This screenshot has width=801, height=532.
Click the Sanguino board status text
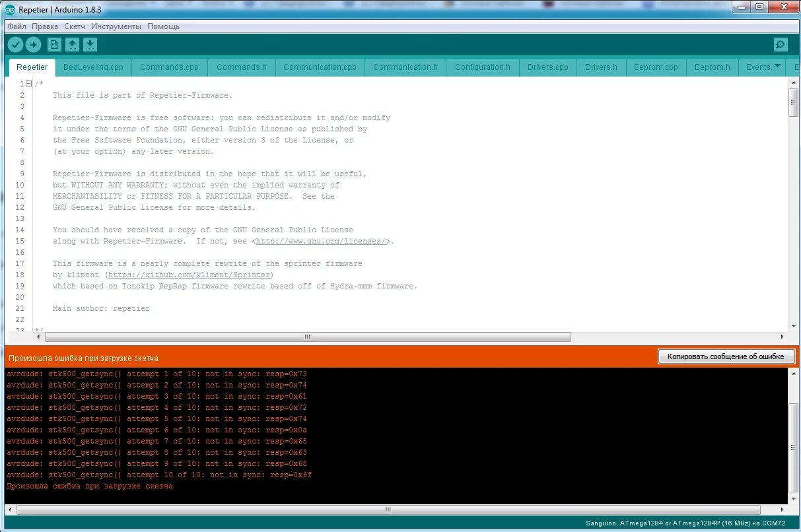pyautogui.click(x=685, y=524)
